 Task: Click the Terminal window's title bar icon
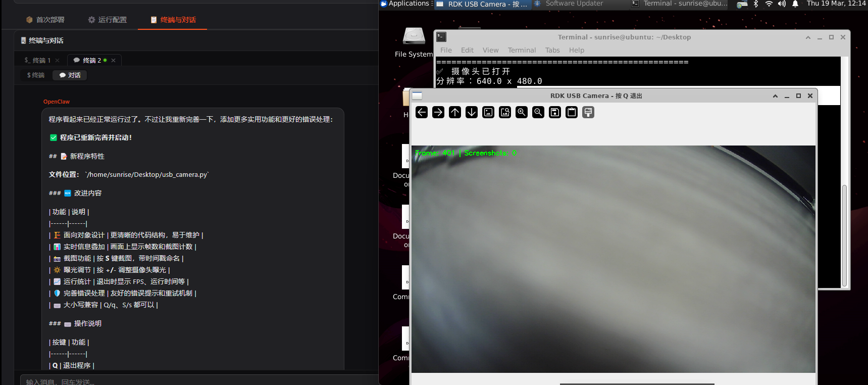[441, 37]
